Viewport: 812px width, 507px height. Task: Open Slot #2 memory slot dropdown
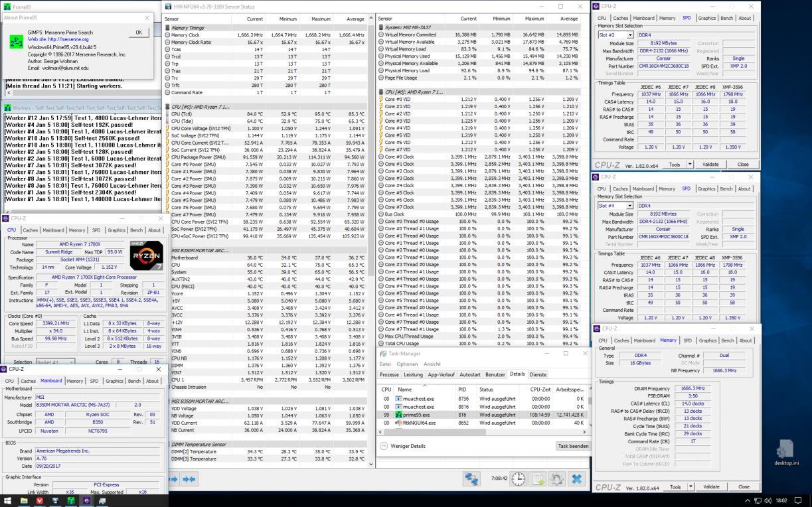pyautogui.click(x=629, y=35)
